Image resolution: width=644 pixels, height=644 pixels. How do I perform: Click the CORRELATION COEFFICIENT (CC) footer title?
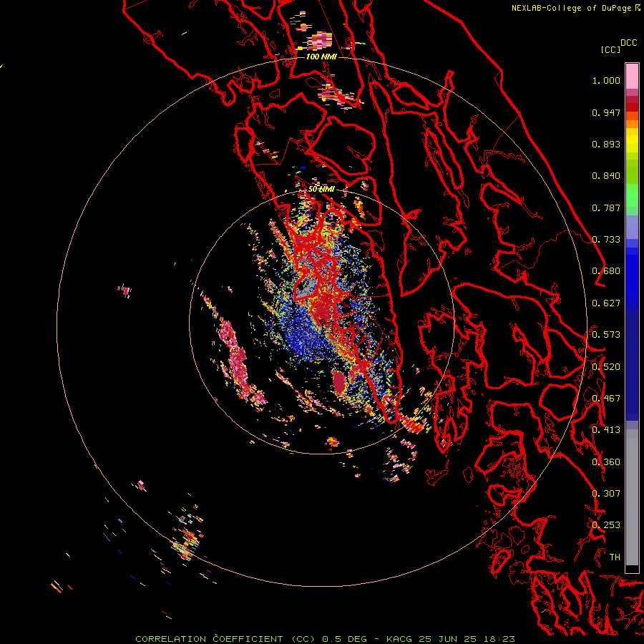coord(225,639)
